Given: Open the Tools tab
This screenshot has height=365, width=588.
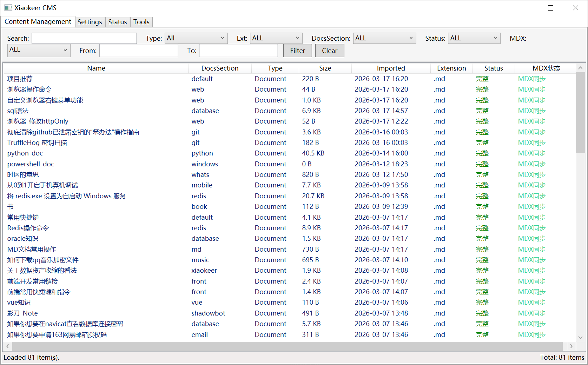Looking at the screenshot, I should [141, 22].
